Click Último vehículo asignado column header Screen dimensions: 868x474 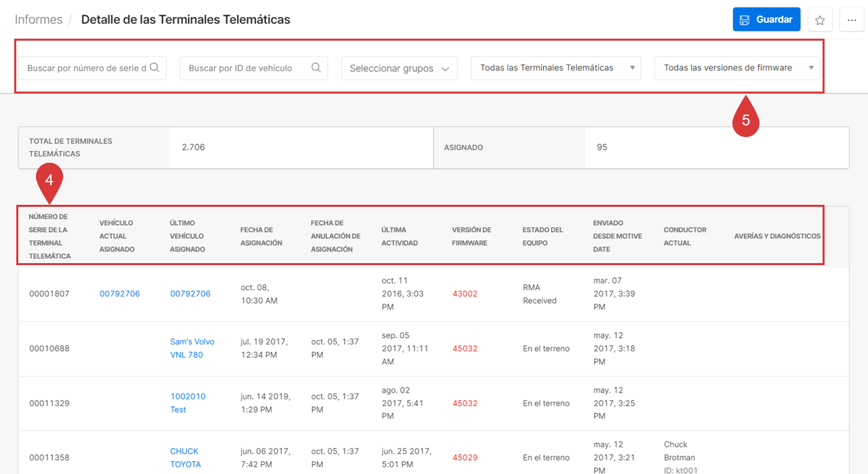pos(188,236)
